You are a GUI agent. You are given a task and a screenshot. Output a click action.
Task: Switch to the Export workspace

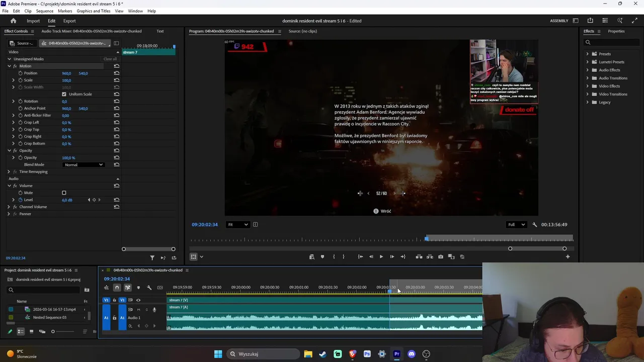[x=69, y=21]
